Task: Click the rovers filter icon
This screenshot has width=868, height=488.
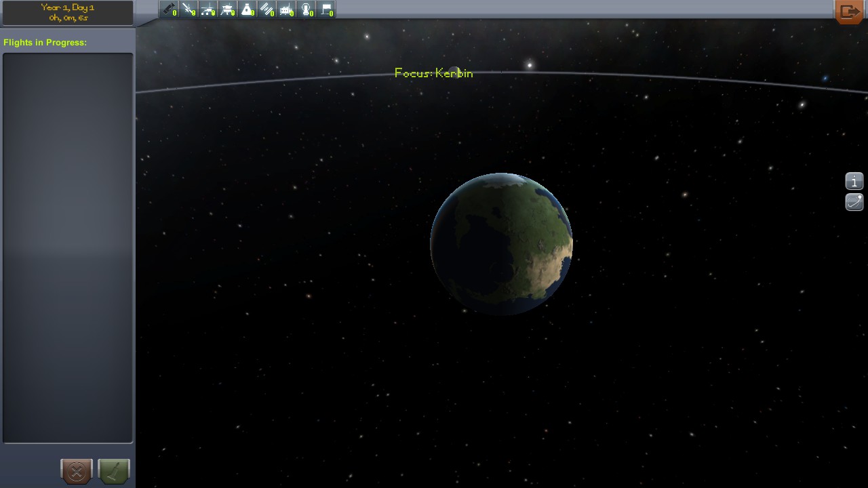Action: point(208,9)
